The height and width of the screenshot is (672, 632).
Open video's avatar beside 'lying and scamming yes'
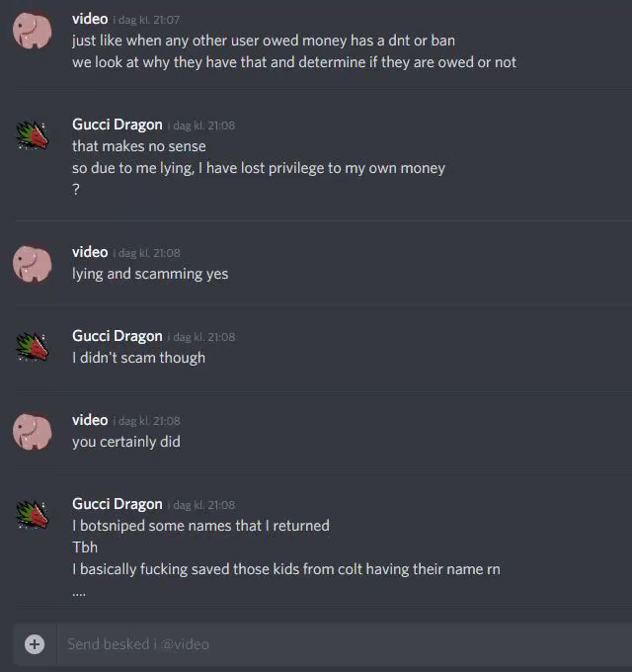click(33, 264)
